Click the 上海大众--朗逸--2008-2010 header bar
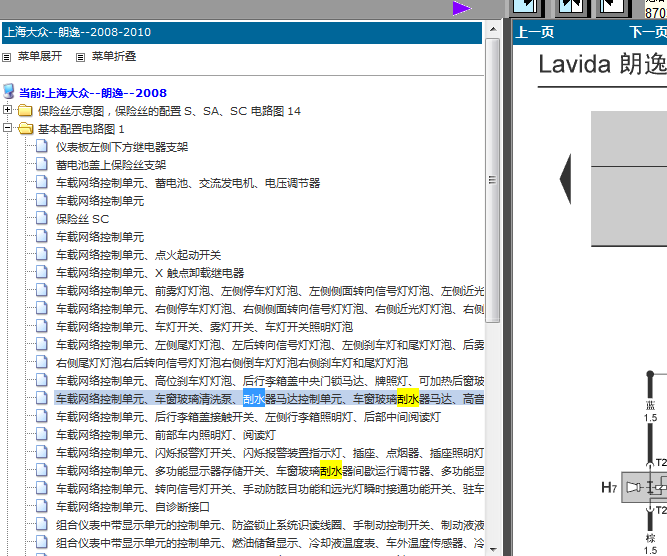This screenshot has height=556, width=667. [242, 33]
